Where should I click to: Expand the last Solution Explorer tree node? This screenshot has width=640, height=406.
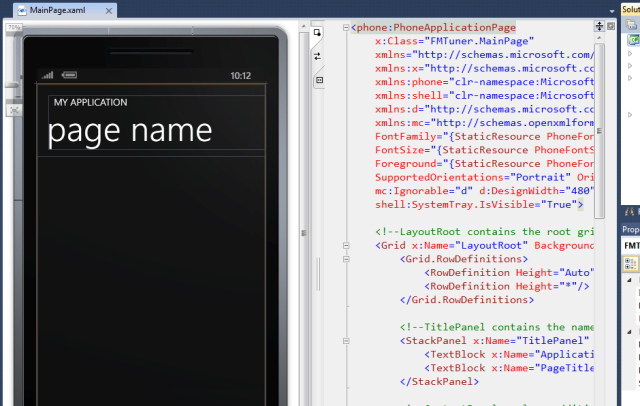[x=630, y=115]
